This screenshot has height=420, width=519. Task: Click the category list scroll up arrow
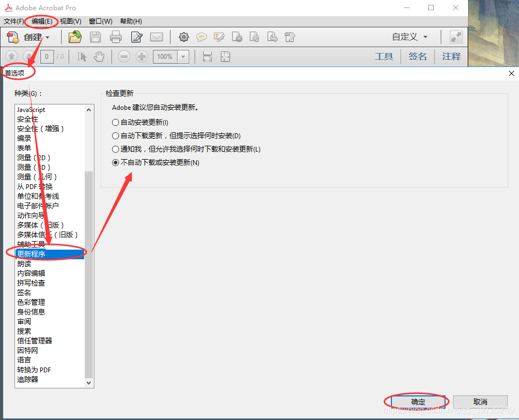tap(88, 110)
